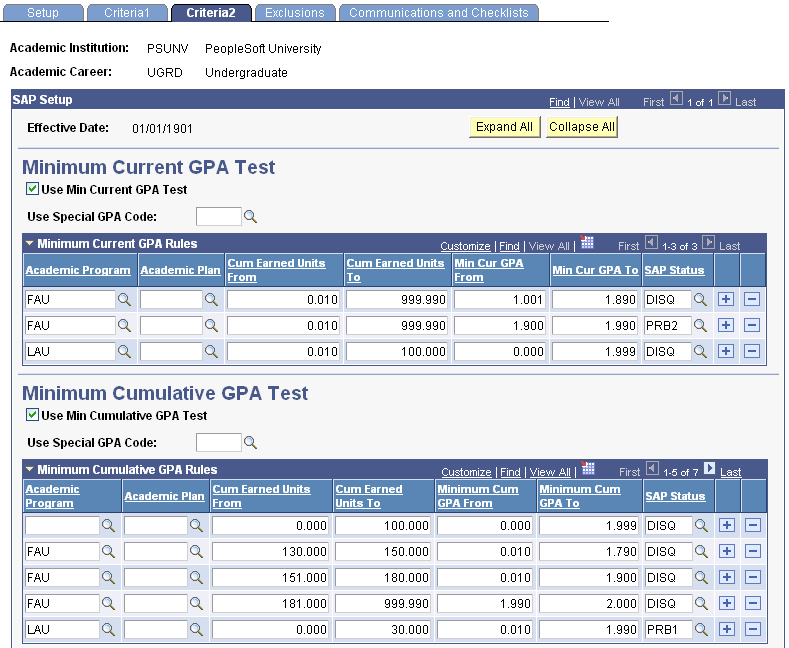Image resolution: width=789 pixels, height=648 pixels.
Task: Download Minimum Cumulative GPA Rules grid to spreadsheet
Action: (x=588, y=468)
